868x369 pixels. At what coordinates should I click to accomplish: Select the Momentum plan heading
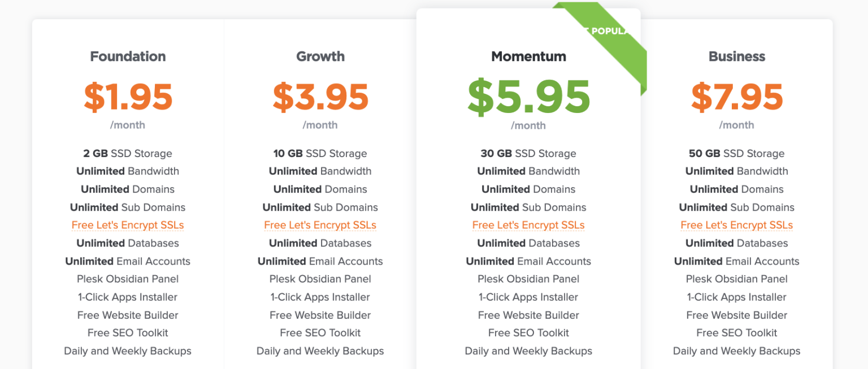[x=528, y=57]
